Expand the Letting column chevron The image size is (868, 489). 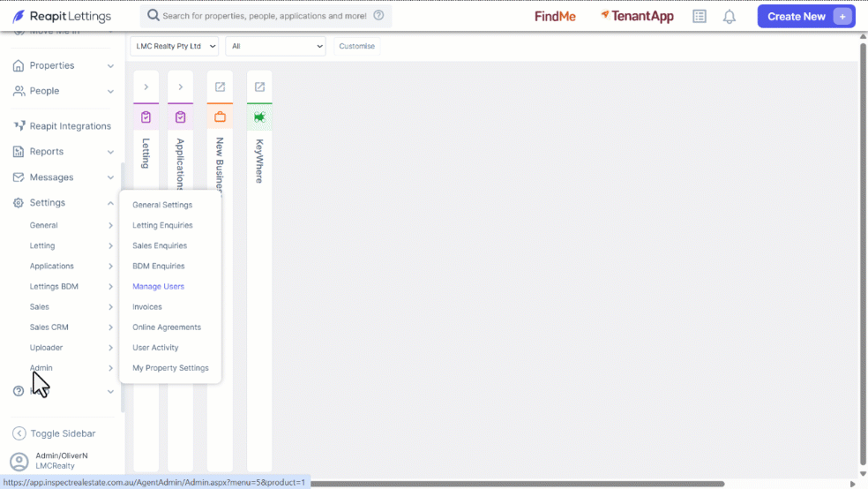[x=146, y=87]
